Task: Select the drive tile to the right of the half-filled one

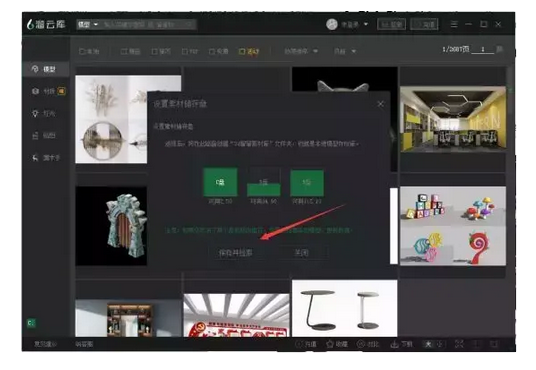Action: pos(307,183)
